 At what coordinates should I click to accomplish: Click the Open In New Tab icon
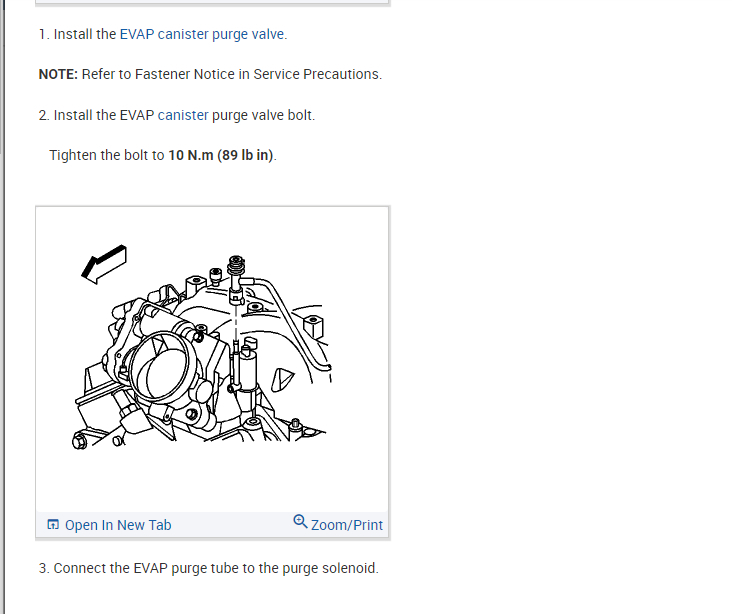(x=53, y=524)
